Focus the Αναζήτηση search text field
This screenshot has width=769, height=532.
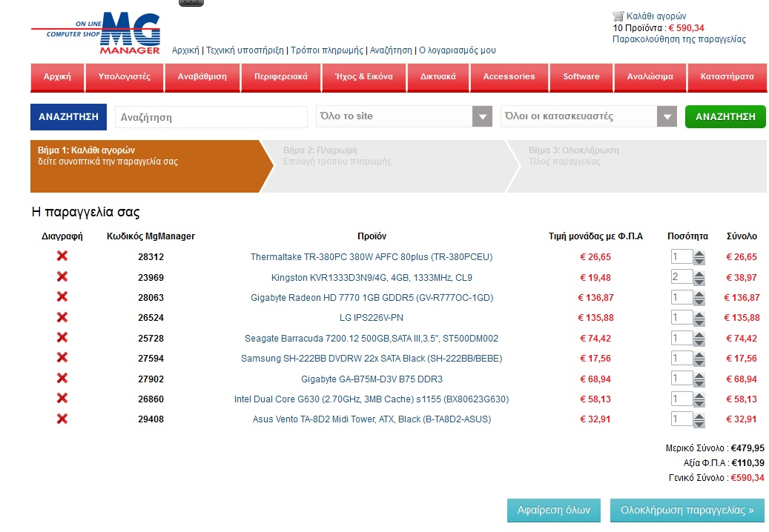click(211, 118)
